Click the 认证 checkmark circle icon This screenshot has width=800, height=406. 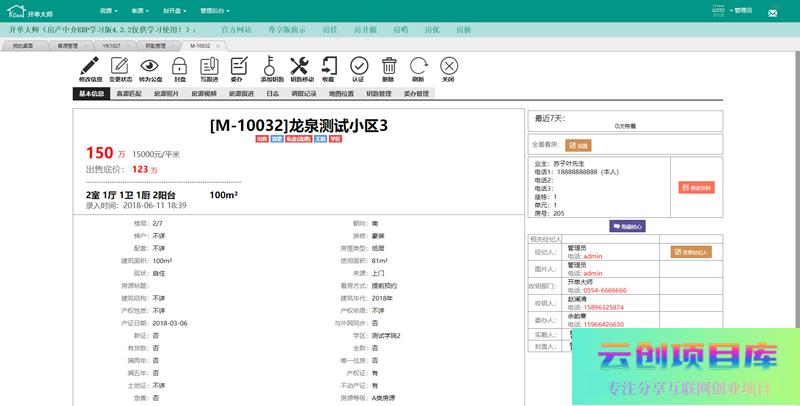pos(358,65)
